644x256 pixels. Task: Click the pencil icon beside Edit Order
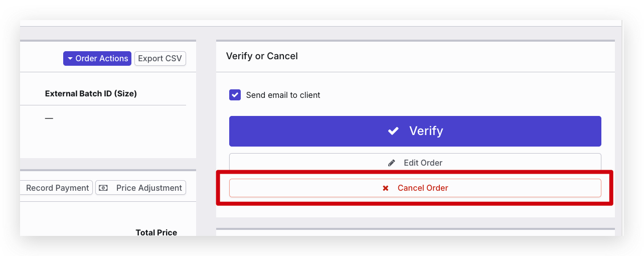point(392,163)
